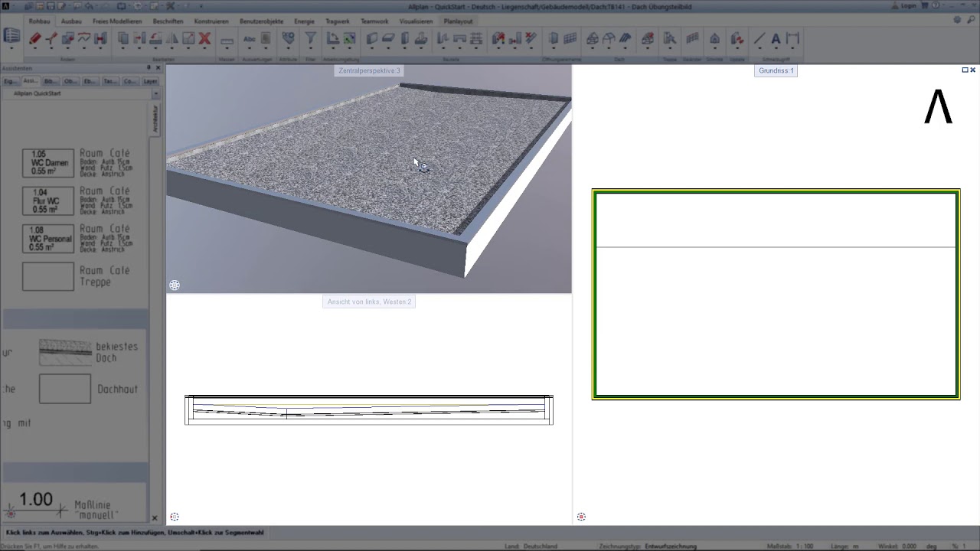980x551 pixels.
Task: Expand the dropdown under the delete X tool
Action: click(204, 50)
